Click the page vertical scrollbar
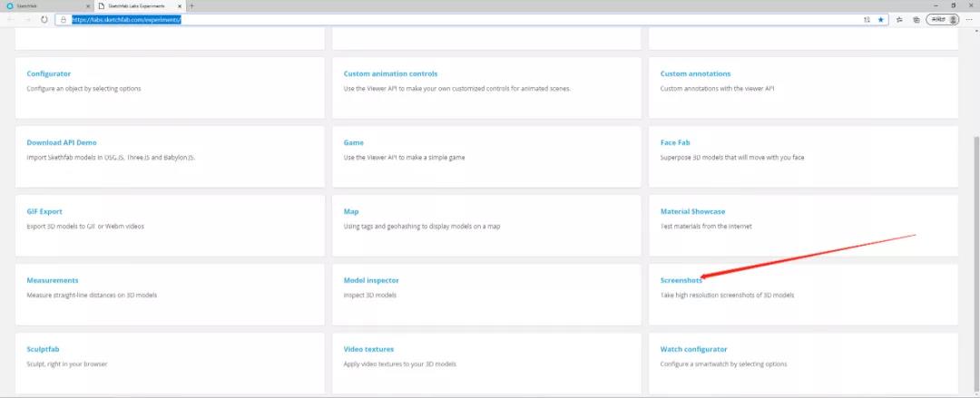Image resolution: width=980 pixels, height=398 pixels. (976, 262)
